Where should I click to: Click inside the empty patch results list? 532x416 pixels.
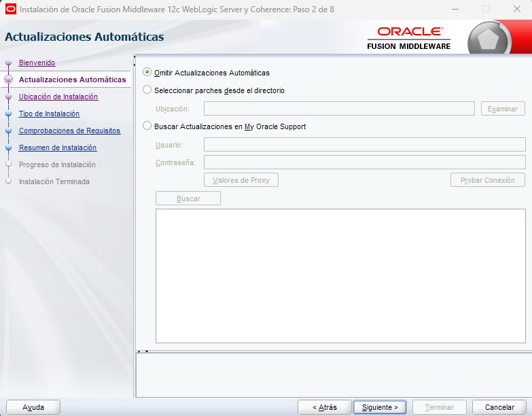pyautogui.click(x=340, y=276)
